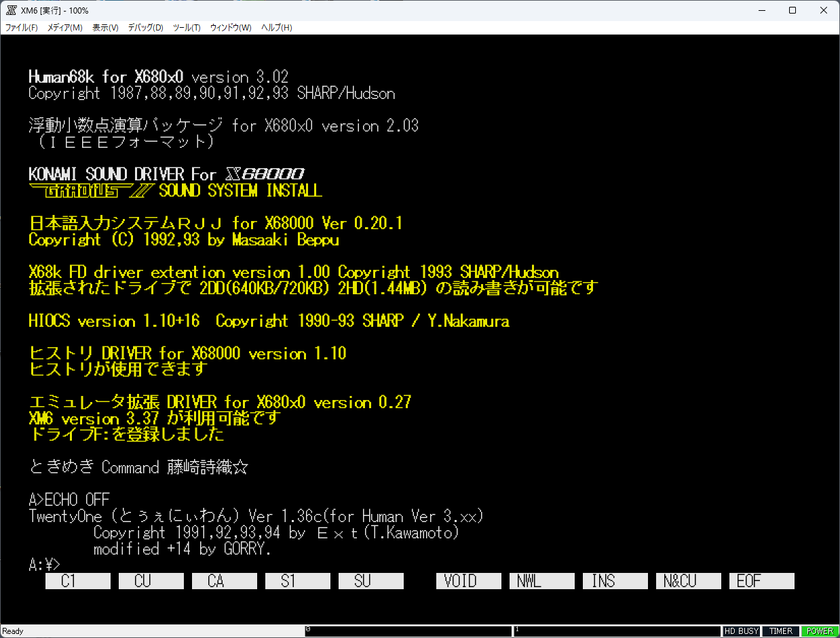Click the CA function key label

[x=224, y=581]
